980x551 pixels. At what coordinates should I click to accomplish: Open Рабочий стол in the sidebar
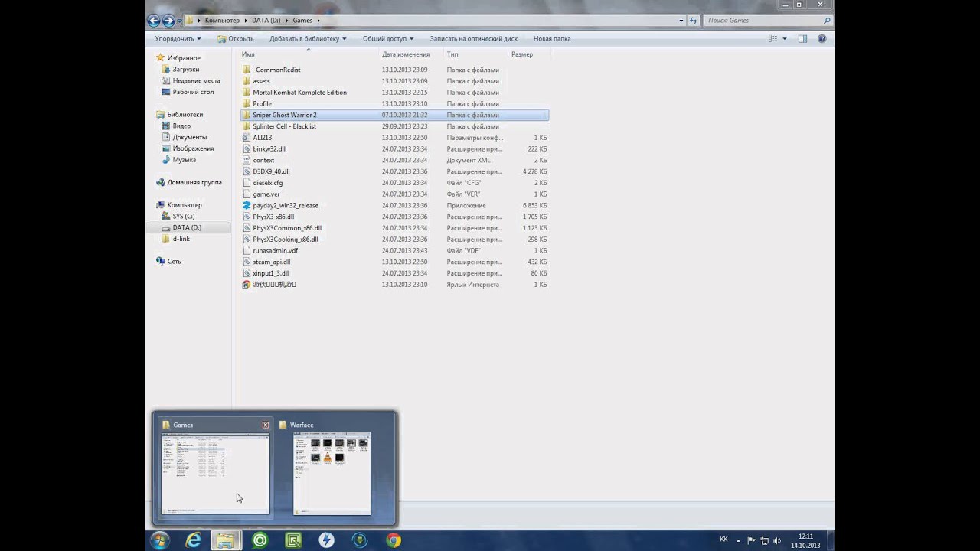193,92
